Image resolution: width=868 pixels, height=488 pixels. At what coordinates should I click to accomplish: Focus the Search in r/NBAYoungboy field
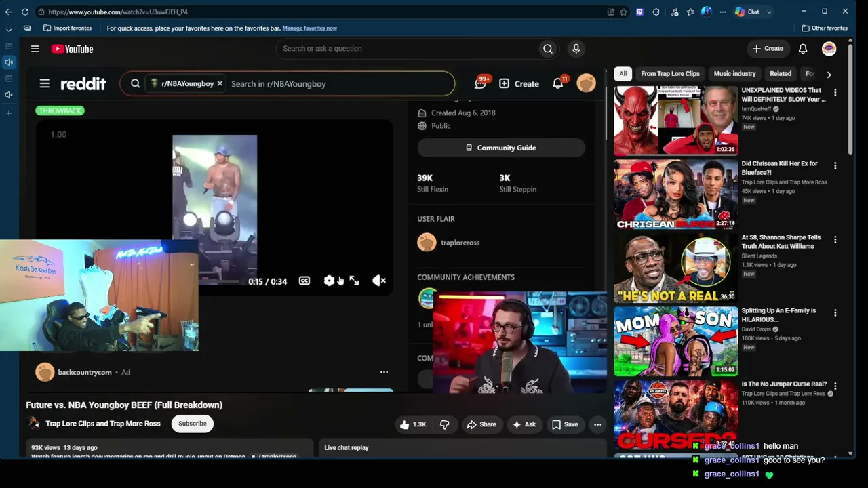click(x=339, y=84)
